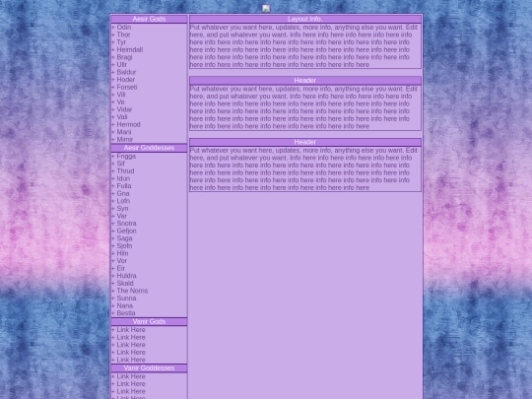Open the Ullr link
The width and height of the screenshot is (532, 399).
pos(122,64)
